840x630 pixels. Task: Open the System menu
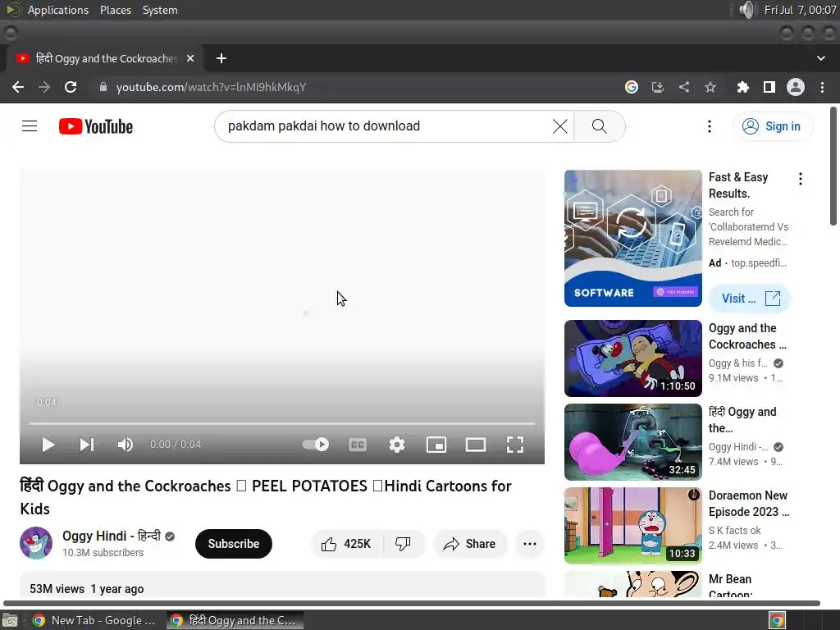point(160,10)
